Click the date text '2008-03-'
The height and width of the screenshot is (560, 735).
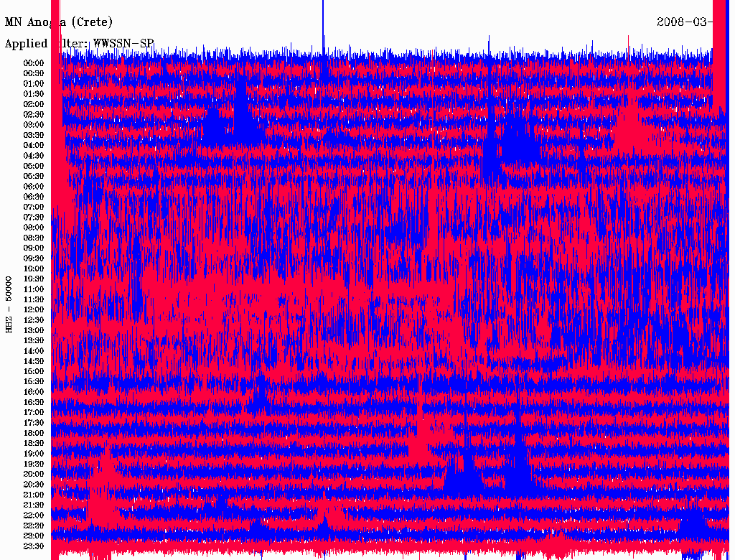point(685,22)
